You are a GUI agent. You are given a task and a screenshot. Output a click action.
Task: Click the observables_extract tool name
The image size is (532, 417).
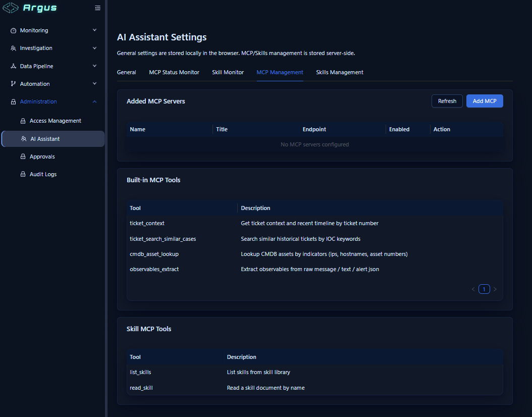154,269
